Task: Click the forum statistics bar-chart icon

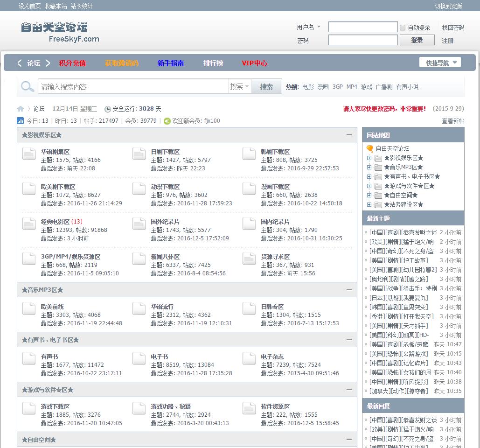Action: [x=20, y=121]
